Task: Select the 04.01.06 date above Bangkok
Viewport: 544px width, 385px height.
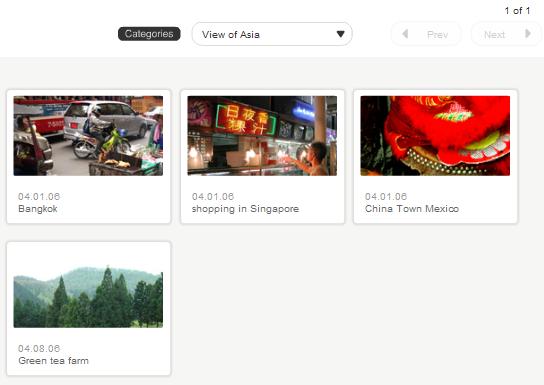Action: point(39,197)
